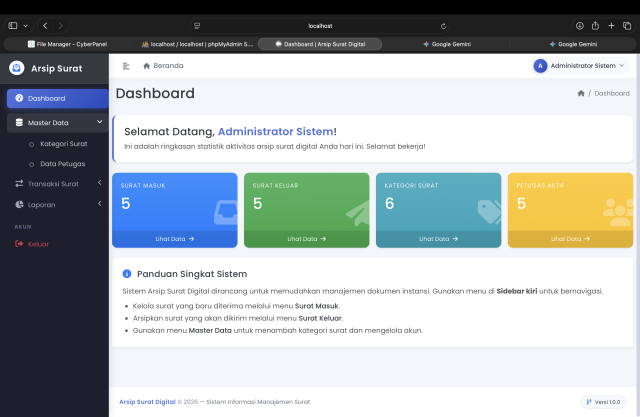Image resolution: width=640 pixels, height=417 pixels.
Task: Click the localhost address bar
Action: (x=320, y=25)
